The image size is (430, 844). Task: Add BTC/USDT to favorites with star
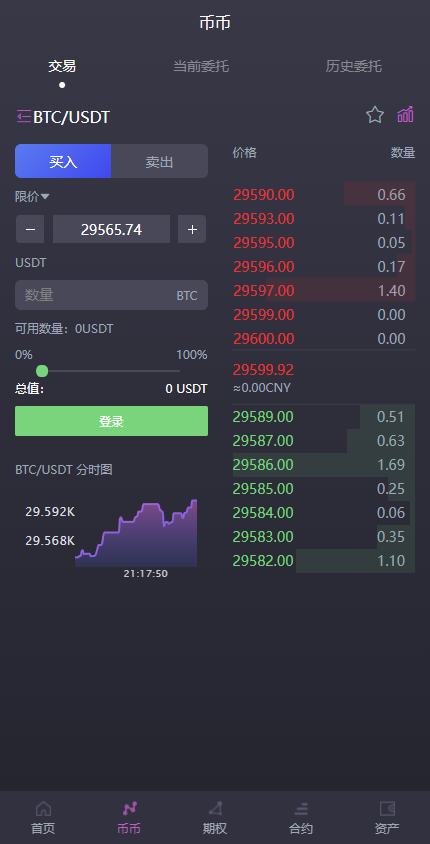click(x=375, y=115)
